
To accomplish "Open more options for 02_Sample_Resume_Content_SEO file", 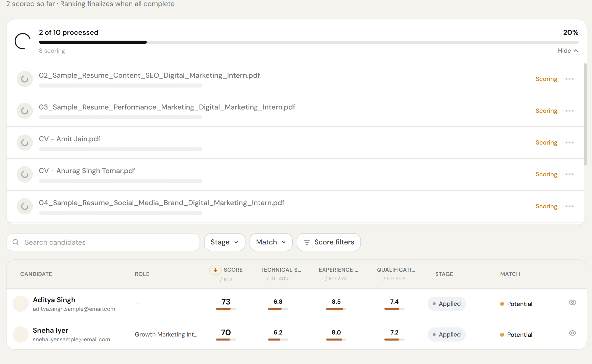I will 569,79.
